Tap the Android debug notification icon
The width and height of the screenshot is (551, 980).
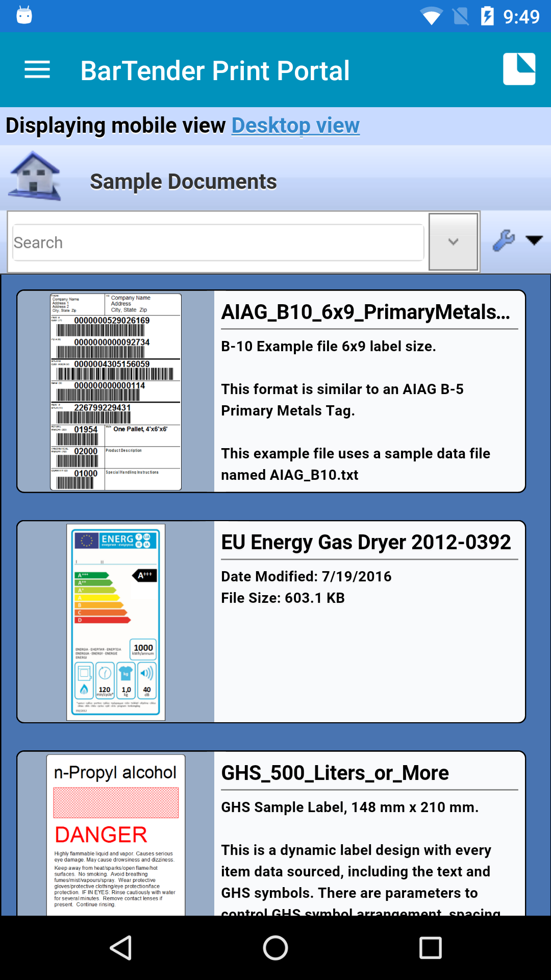tap(24, 15)
